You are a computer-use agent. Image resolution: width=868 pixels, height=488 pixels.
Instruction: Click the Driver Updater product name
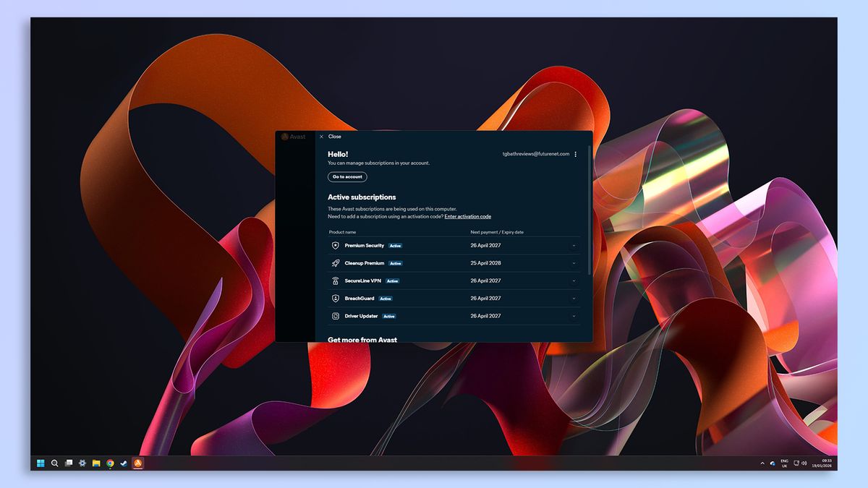pyautogui.click(x=361, y=316)
